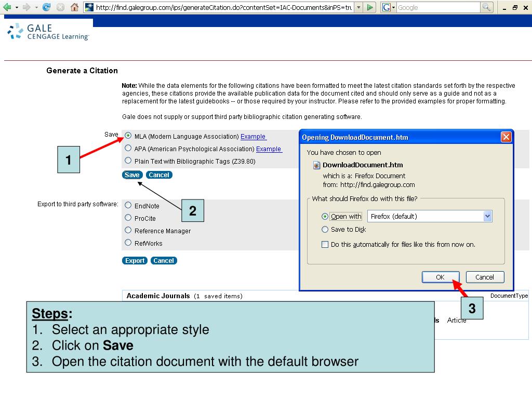Click into the Google search field
Image resolution: width=532 pixels, height=399 pixels.
(x=438, y=7)
